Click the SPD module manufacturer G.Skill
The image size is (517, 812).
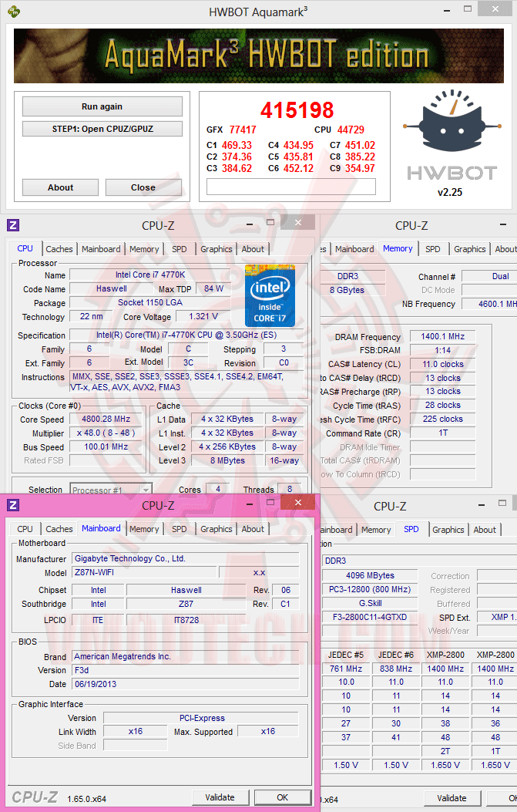(370, 603)
